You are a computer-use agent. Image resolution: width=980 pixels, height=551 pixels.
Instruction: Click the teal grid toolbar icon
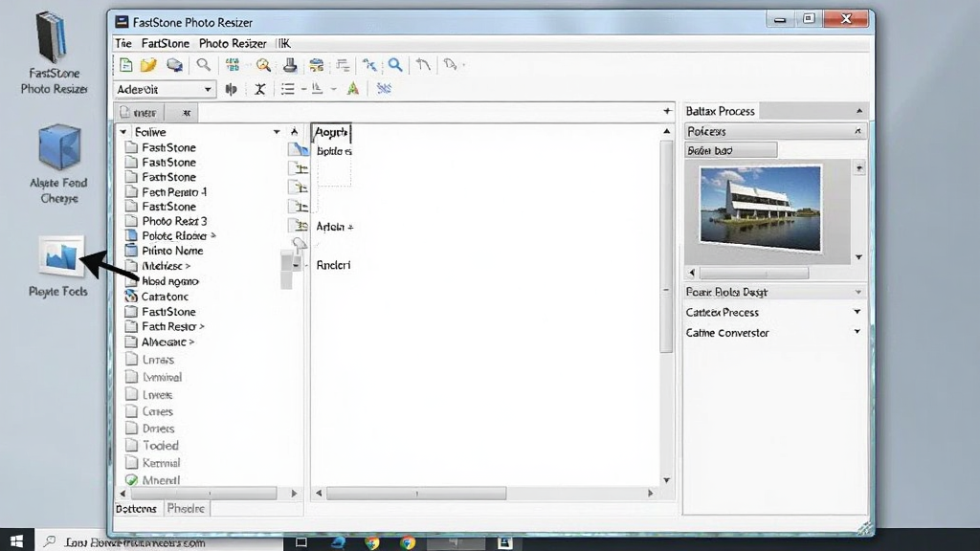233,65
